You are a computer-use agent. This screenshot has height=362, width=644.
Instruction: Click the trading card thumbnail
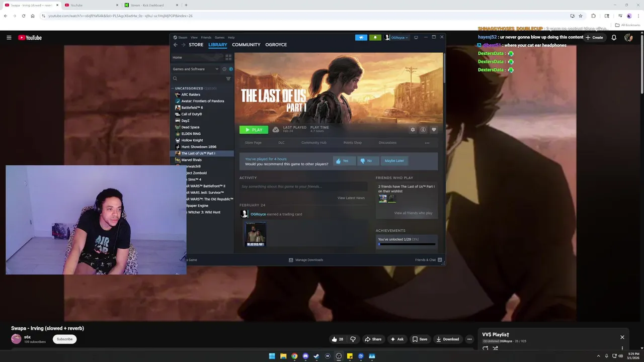255,234
